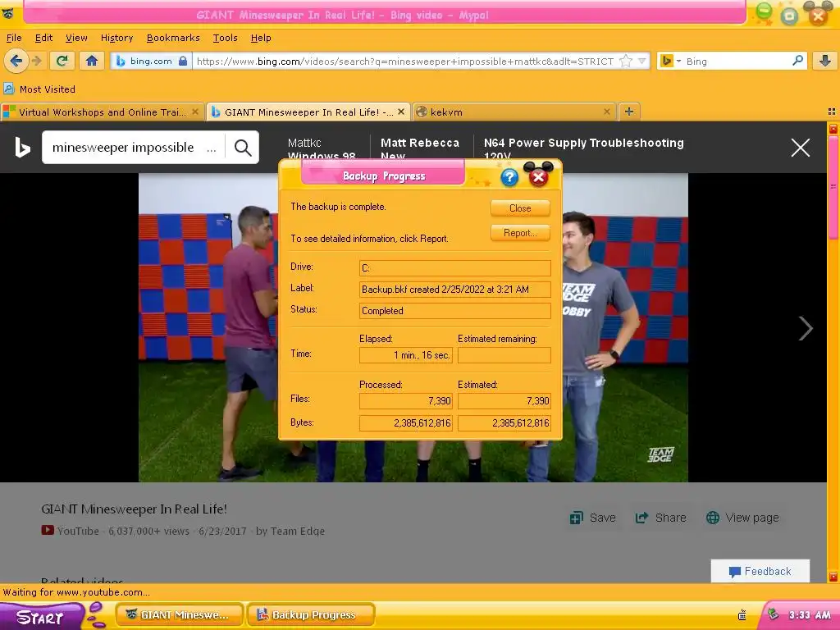Open the Tools menu

click(225, 38)
